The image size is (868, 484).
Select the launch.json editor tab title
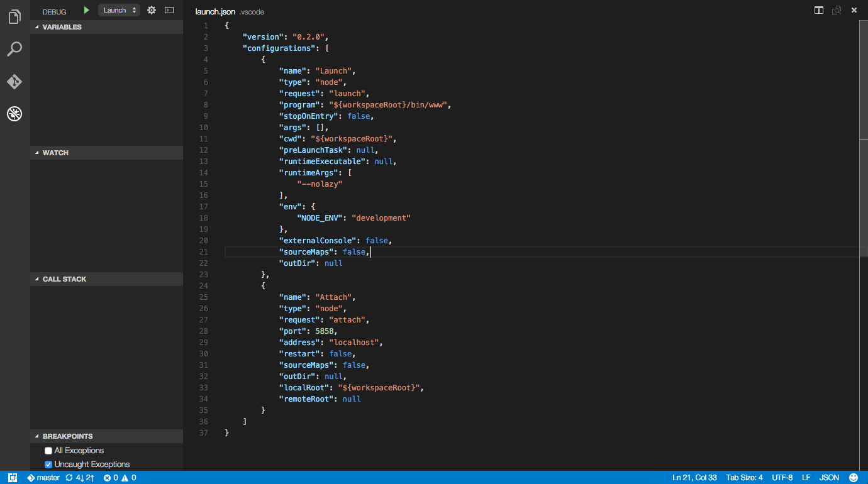coord(215,11)
